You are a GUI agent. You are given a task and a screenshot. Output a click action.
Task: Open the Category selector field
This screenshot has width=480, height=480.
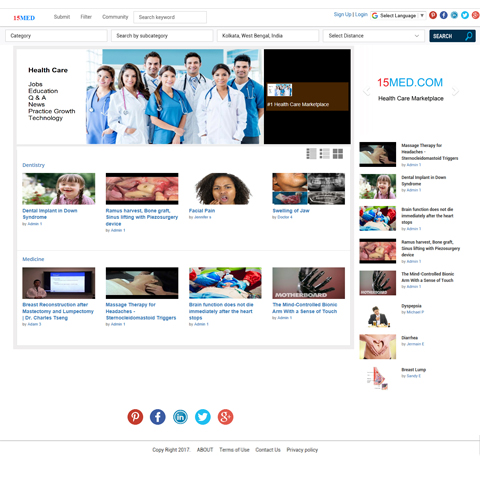pos(56,36)
